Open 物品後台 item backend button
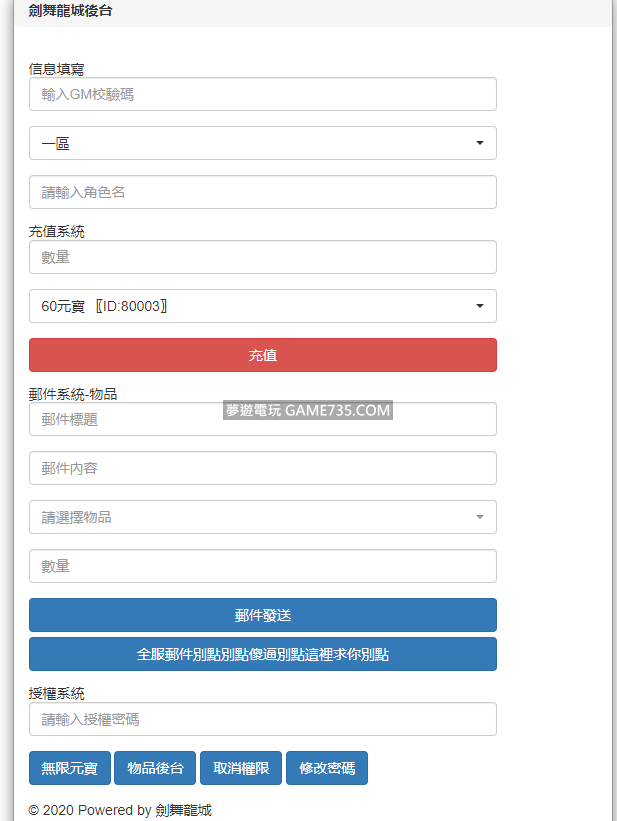This screenshot has height=821, width=617. point(156,768)
